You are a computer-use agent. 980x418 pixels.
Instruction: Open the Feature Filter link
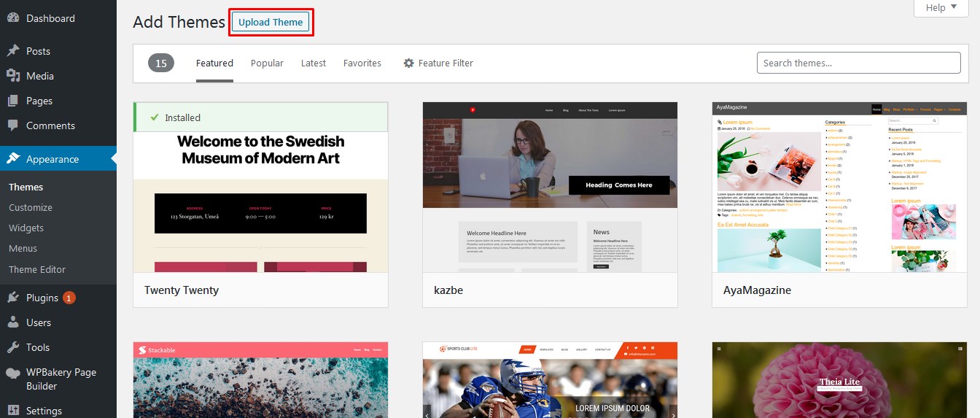point(438,63)
